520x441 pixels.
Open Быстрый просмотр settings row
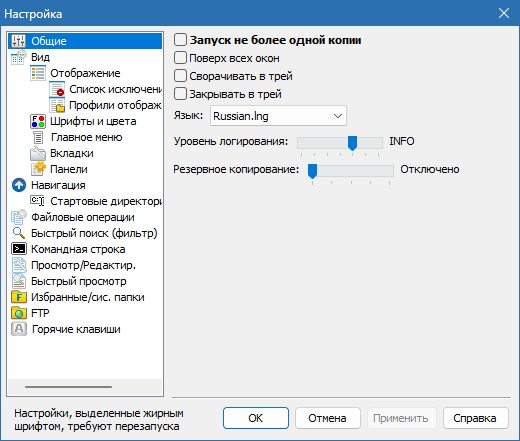pos(79,281)
